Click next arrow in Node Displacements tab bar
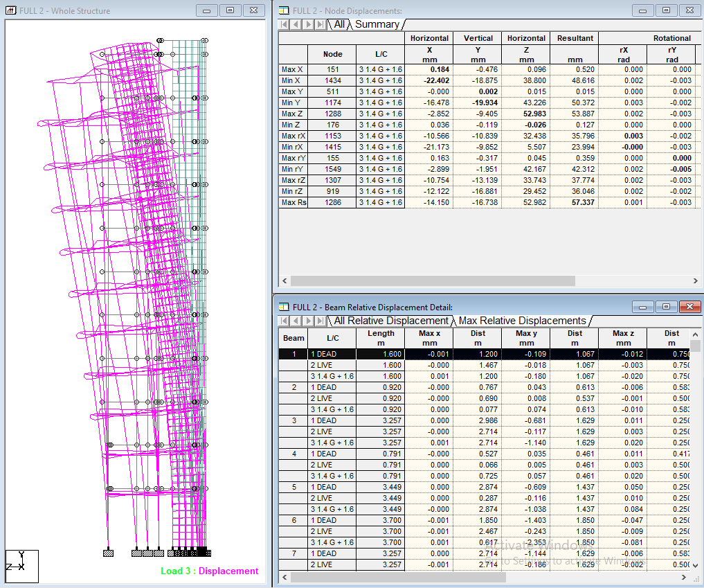Viewport: 704px width, 588px height. [308, 24]
